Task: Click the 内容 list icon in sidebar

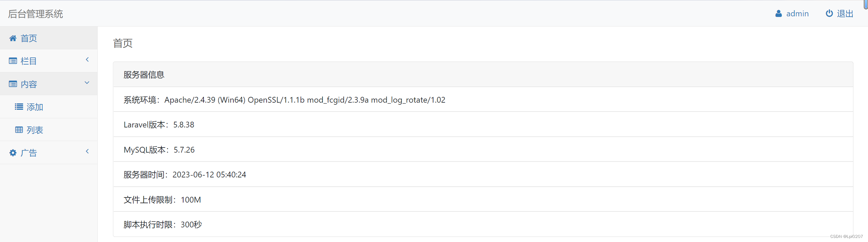Action: click(13, 84)
